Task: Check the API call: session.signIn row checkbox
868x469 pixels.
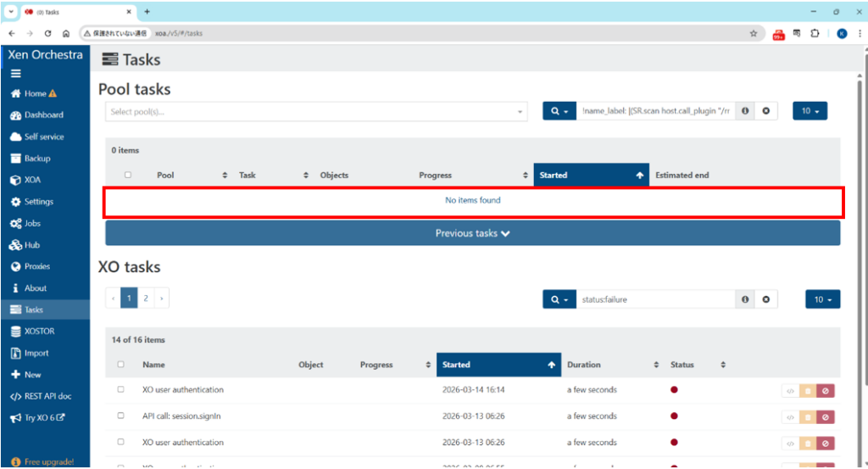Action: point(121,416)
